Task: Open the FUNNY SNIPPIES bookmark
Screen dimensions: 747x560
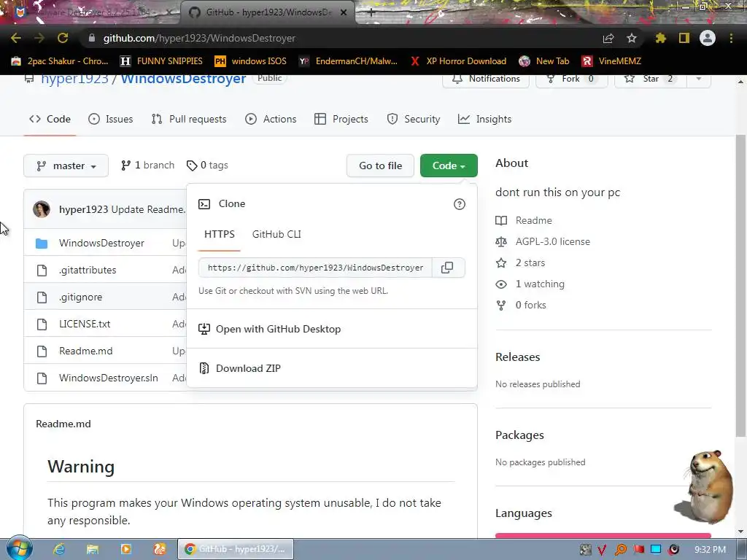Action: pyautogui.click(x=161, y=61)
